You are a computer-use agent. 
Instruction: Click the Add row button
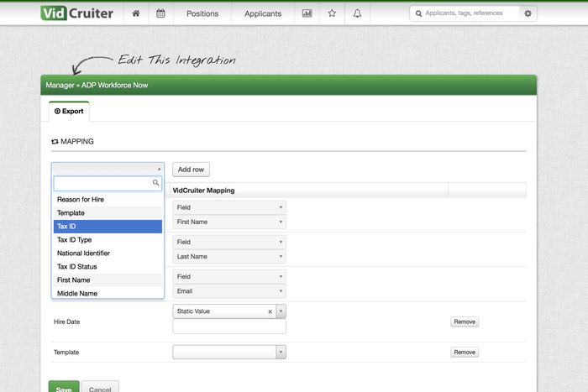pyautogui.click(x=191, y=170)
